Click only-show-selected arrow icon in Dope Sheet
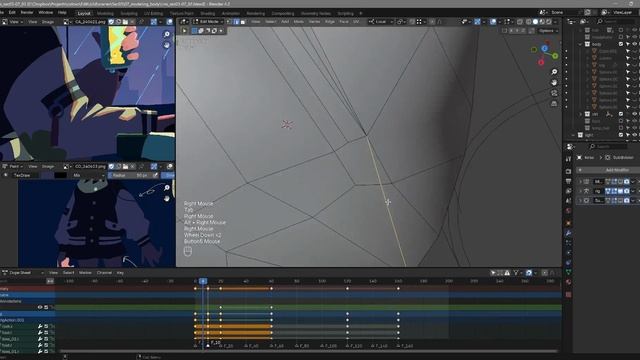This screenshot has height=360, width=640. click(x=493, y=273)
